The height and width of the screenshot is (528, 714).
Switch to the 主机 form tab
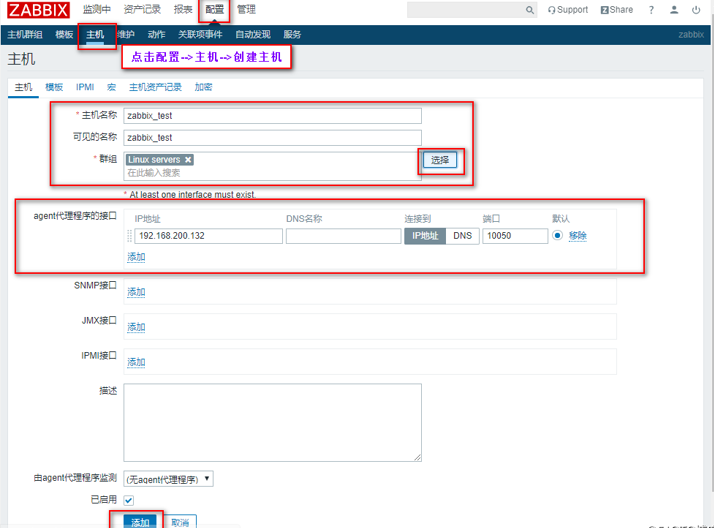click(23, 87)
